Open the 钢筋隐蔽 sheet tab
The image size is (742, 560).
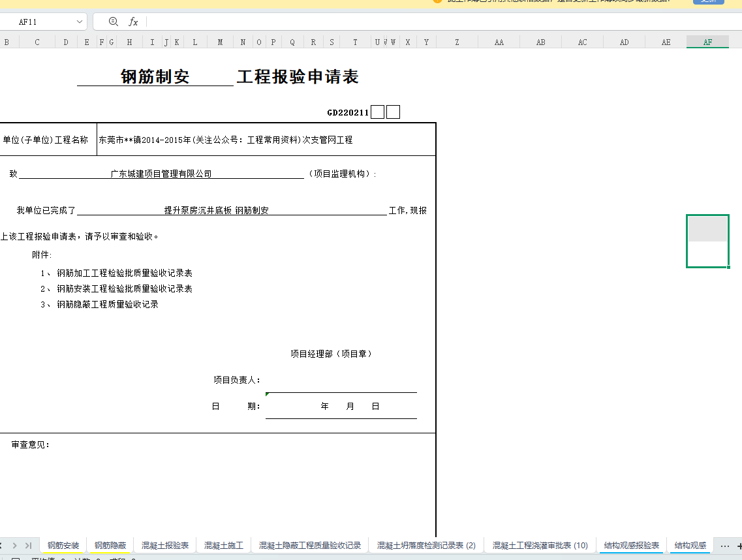tap(110, 545)
